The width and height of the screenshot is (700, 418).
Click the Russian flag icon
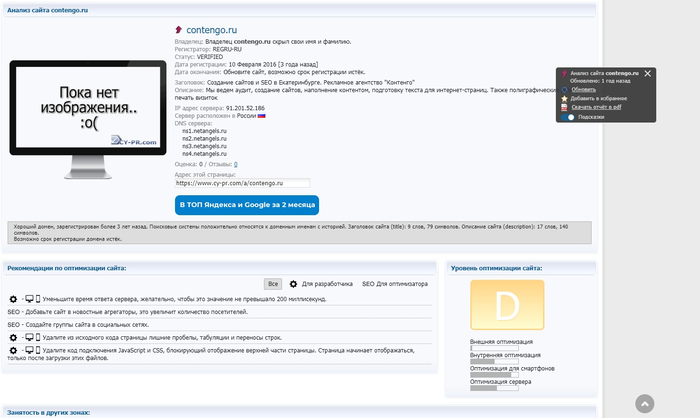262,116
